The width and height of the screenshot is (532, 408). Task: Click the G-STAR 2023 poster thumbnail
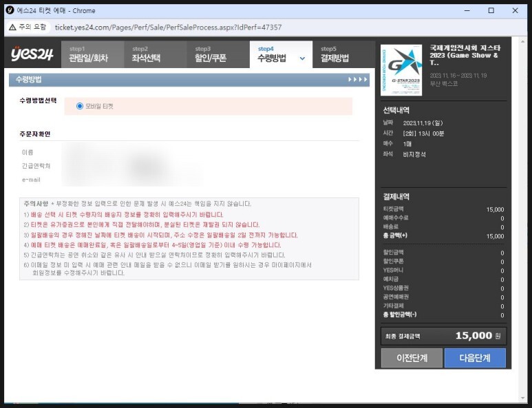pos(401,70)
